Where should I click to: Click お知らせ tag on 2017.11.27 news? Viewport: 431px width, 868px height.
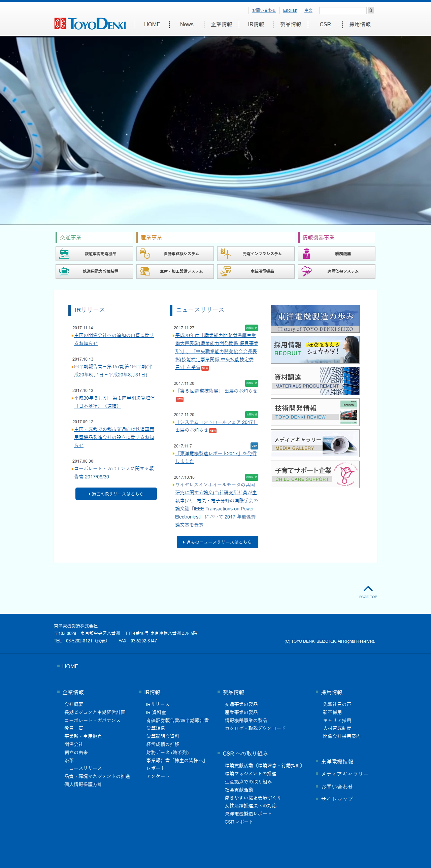[252, 328]
